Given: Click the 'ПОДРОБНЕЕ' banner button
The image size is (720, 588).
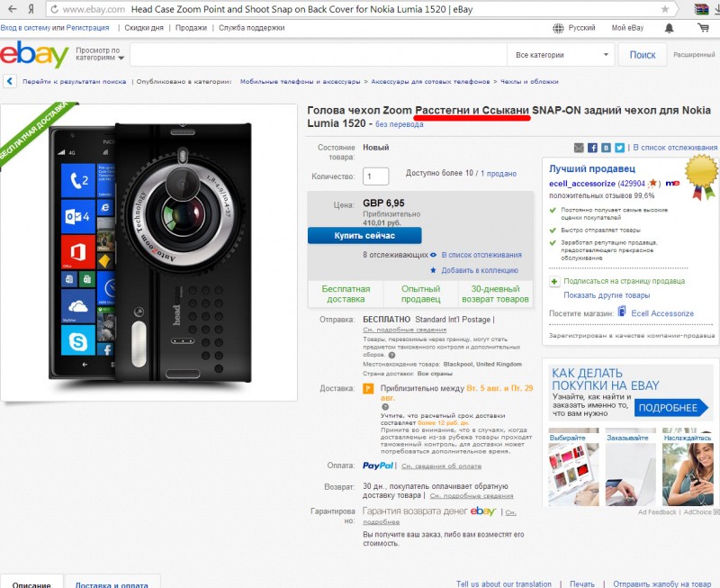Looking at the screenshot, I should (x=670, y=408).
